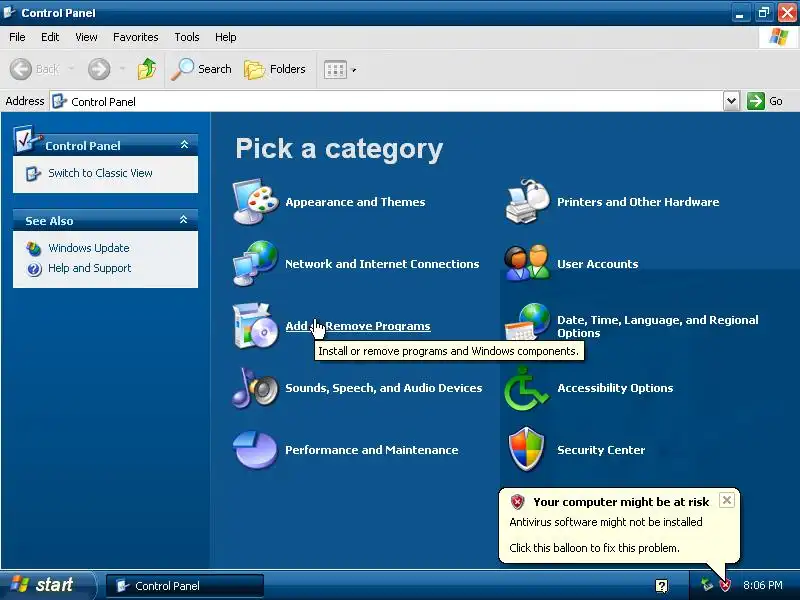This screenshot has height=600, width=800.
Task: Click the Security Center shield icon
Action: (x=527, y=449)
